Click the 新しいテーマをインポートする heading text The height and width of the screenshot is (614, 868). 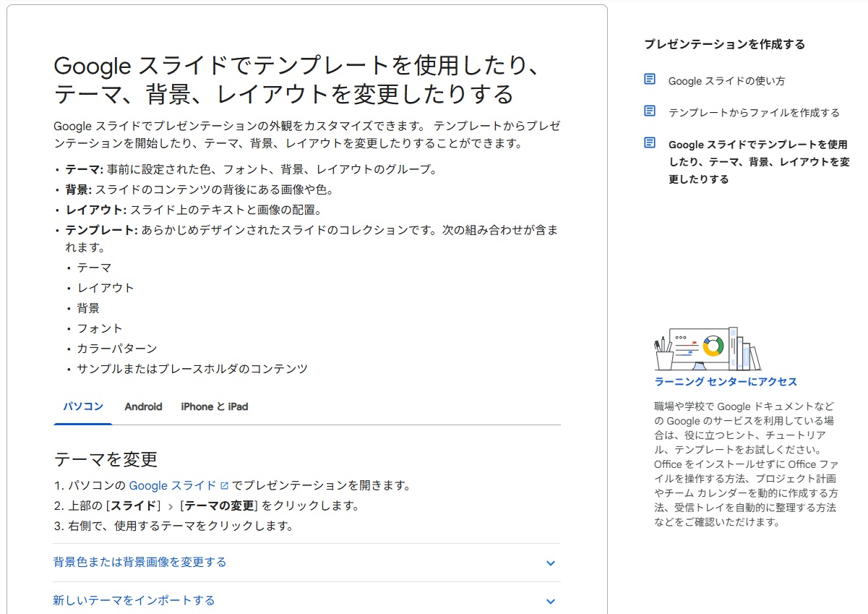(134, 600)
